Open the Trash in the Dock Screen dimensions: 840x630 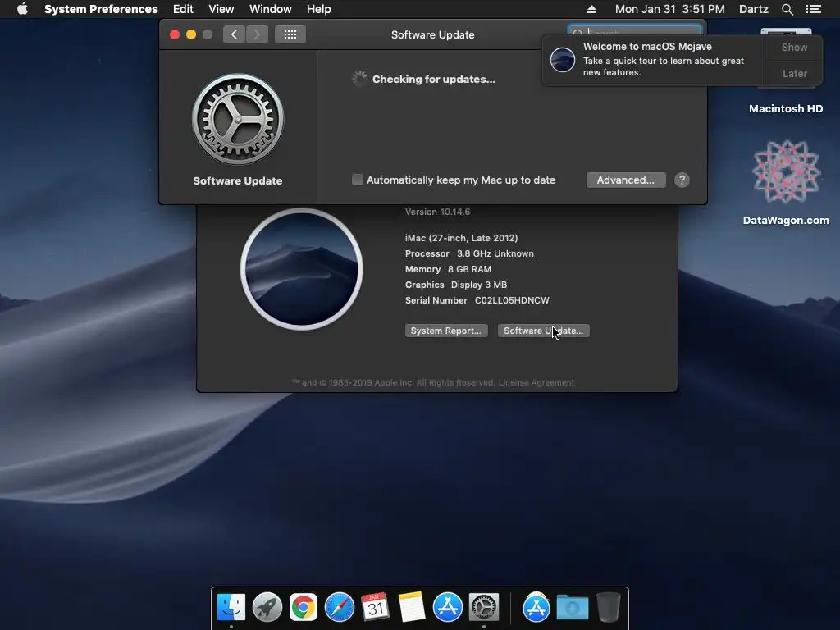[x=608, y=608]
